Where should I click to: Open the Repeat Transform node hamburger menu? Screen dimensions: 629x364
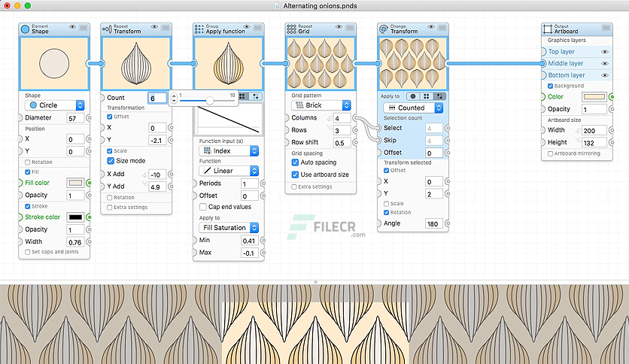(166, 27)
